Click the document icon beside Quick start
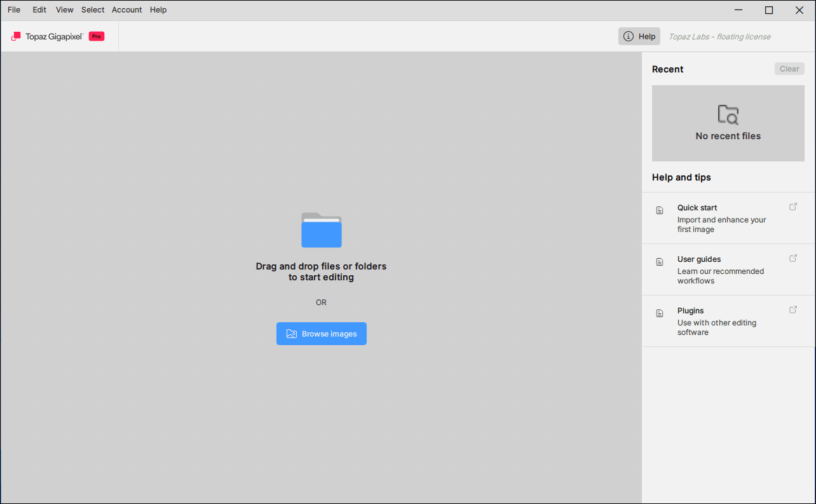Viewport: 816px width, 504px height. click(x=660, y=210)
